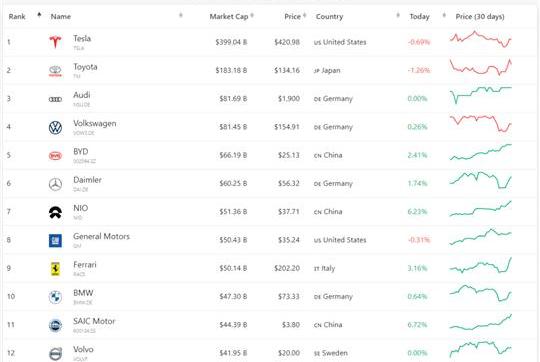This screenshot has height=362, width=540.
Task: View Tesla 30-day price chart
Action: coord(480,39)
